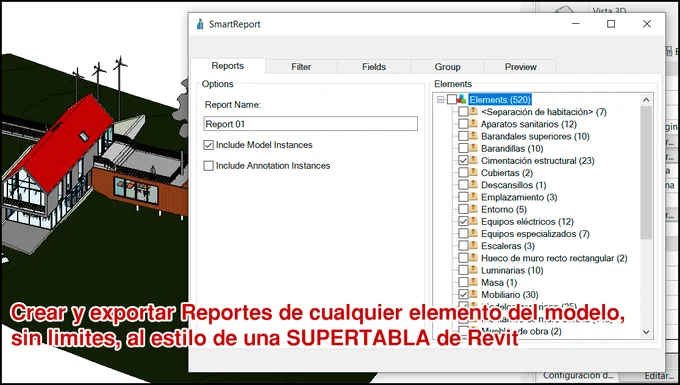
Task: Click the Barandales superiores category icon
Action: click(474, 136)
